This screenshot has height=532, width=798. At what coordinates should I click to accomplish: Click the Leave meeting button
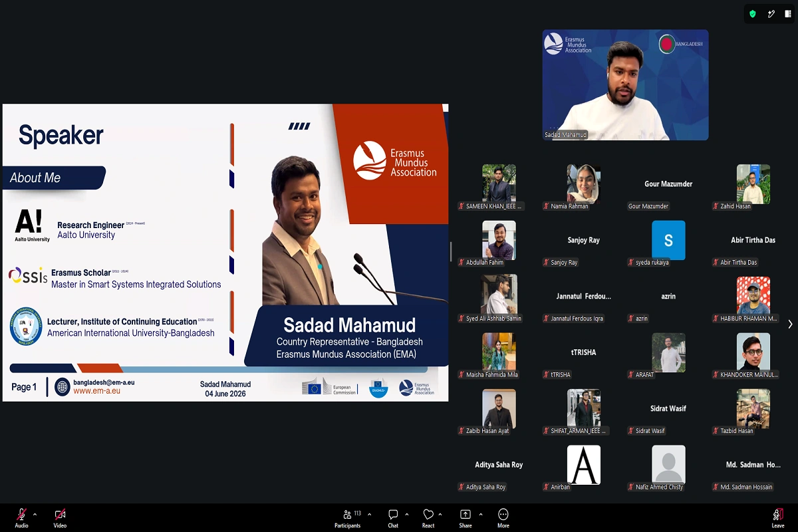(778, 518)
